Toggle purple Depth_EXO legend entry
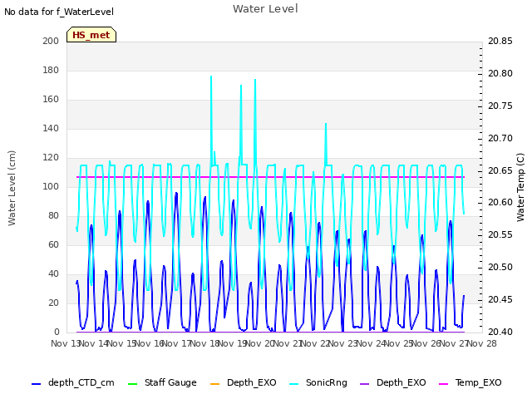The width and height of the screenshot is (532, 399). [x=393, y=382]
